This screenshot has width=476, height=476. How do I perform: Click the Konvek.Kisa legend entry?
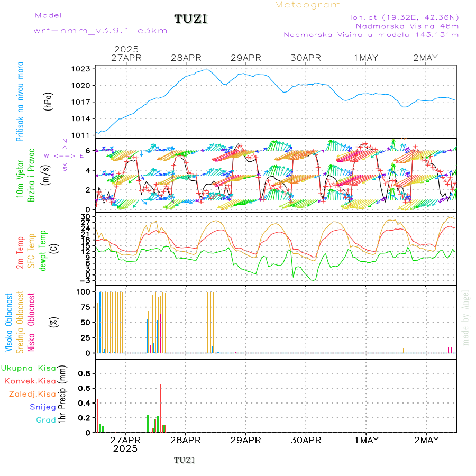click(x=30, y=381)
